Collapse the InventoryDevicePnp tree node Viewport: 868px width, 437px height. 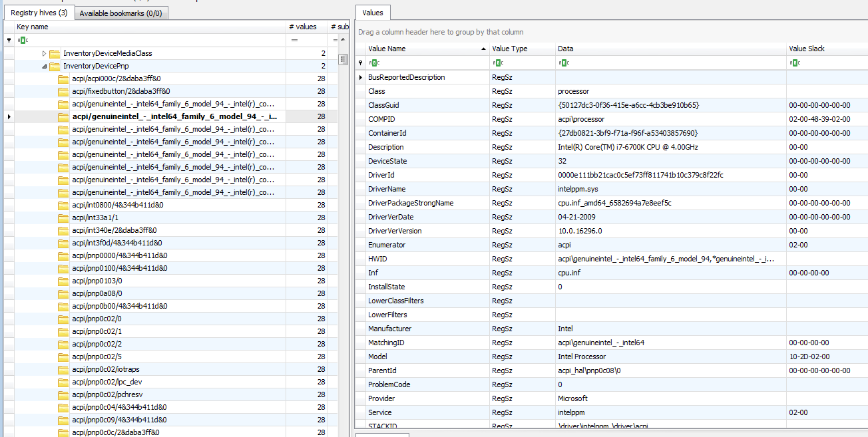tap(45, 66)
